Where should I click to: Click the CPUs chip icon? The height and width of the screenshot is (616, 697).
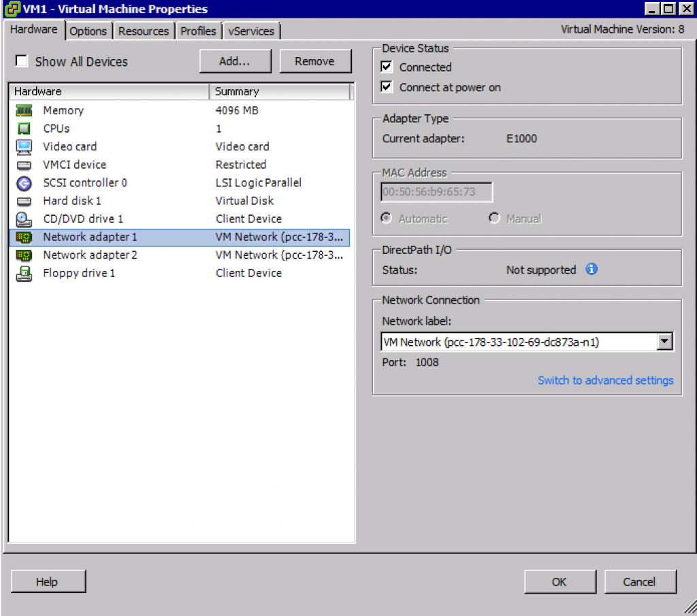pyautogui.click(x=24, y=129)
